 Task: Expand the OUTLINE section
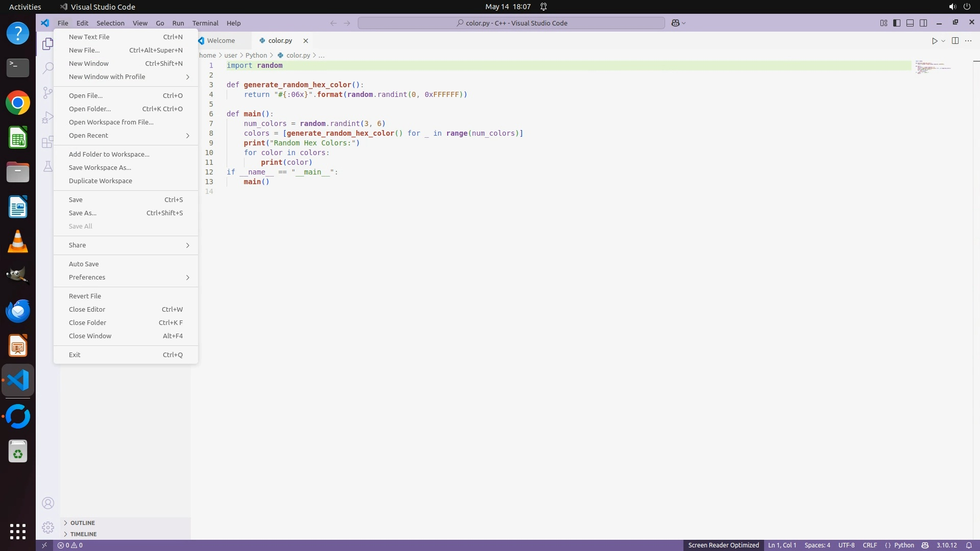click(82, 522)
